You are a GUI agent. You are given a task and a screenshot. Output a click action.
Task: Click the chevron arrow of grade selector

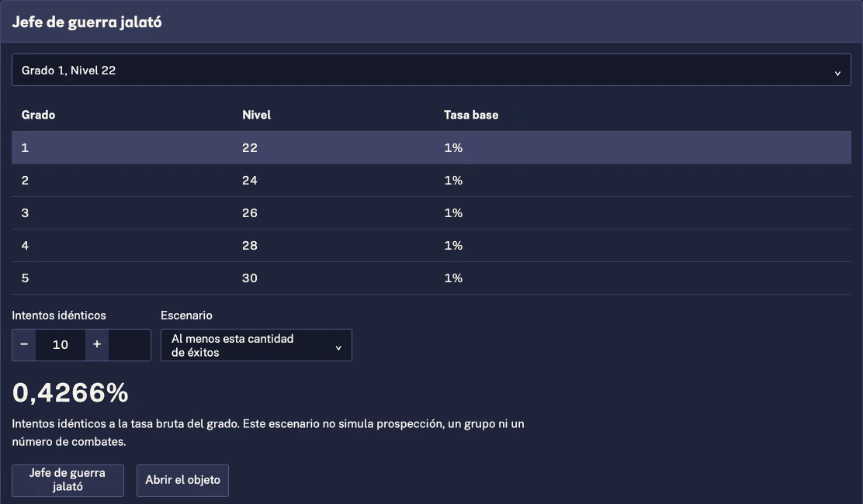837,73
